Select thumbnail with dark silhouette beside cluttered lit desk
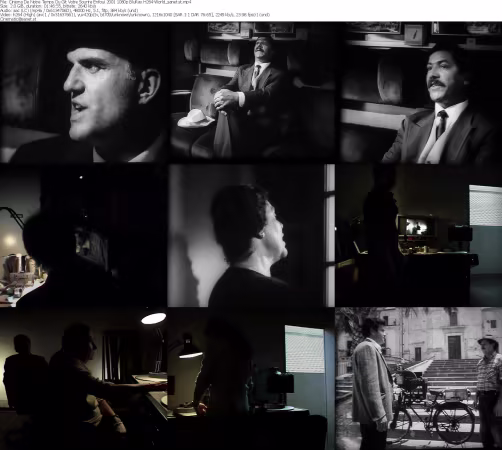 (83, 235)
